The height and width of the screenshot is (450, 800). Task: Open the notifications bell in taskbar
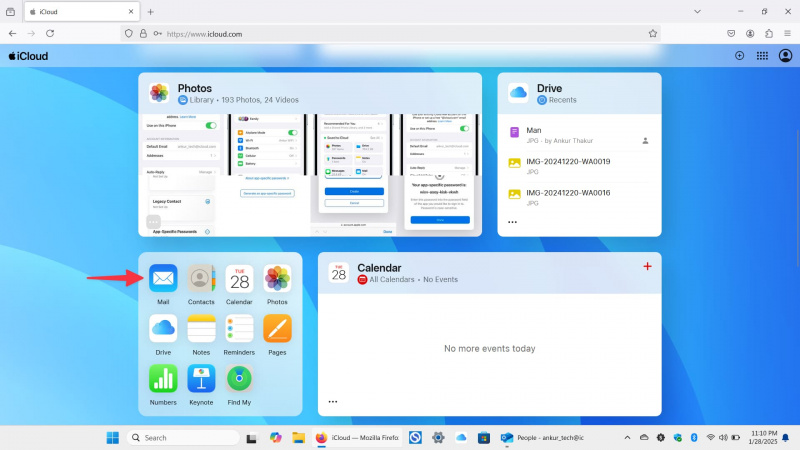(x=786, y=438)
